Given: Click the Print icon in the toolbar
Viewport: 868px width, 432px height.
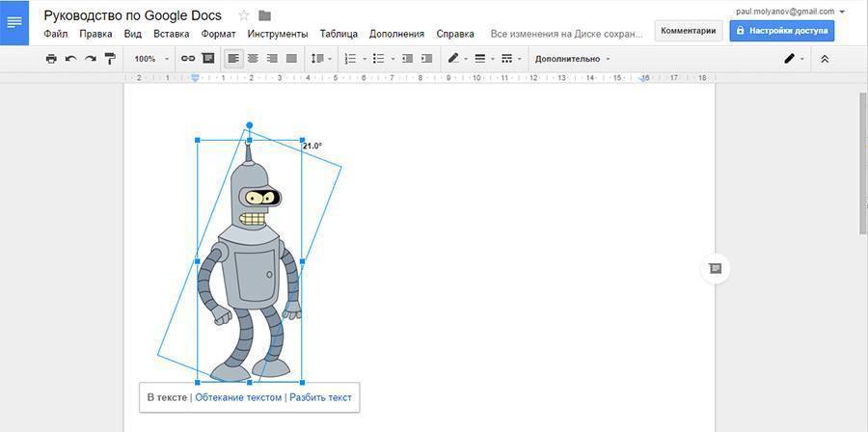Looking at the screenshot, I should pos(51,59).
